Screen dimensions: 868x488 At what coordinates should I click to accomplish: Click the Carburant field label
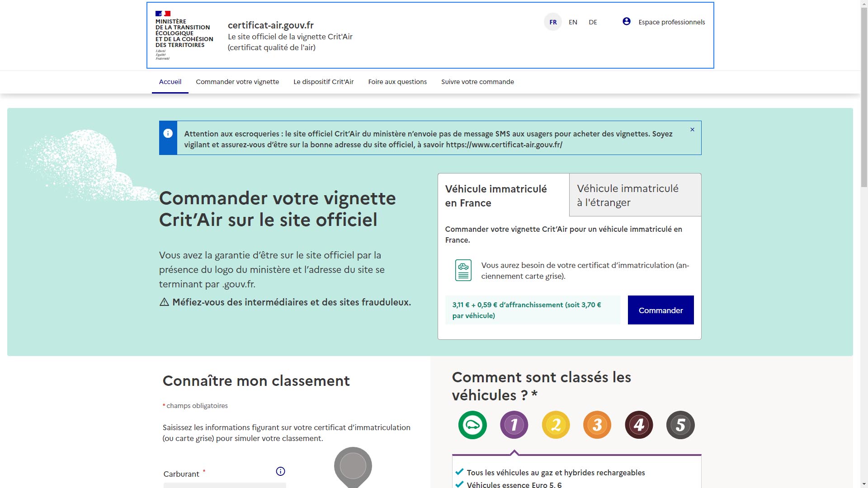pos(181,474)
